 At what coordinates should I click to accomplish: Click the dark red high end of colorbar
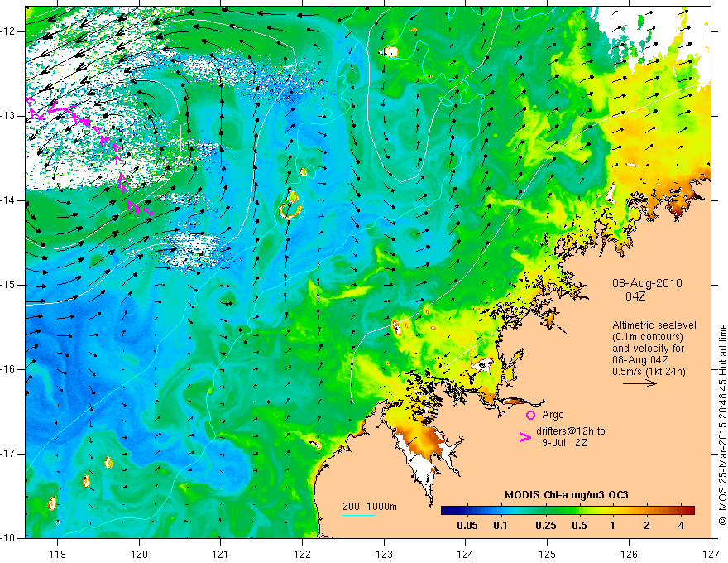(689, 511)
